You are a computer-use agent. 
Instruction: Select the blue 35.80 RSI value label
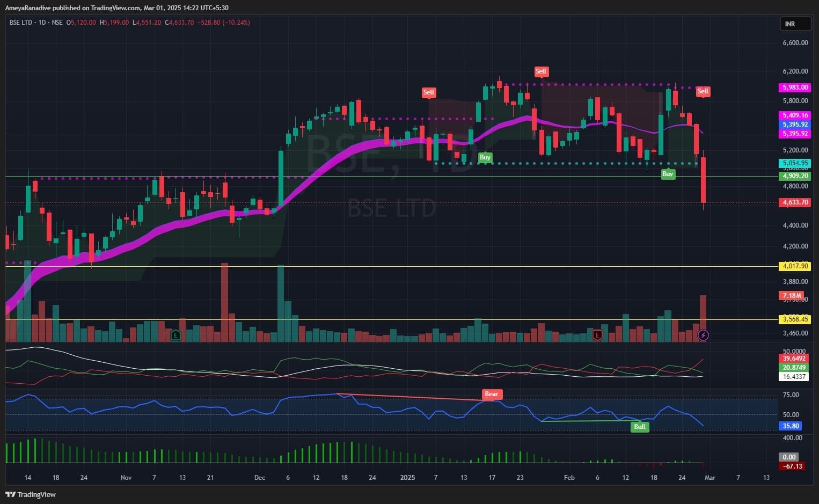[791, 426]
